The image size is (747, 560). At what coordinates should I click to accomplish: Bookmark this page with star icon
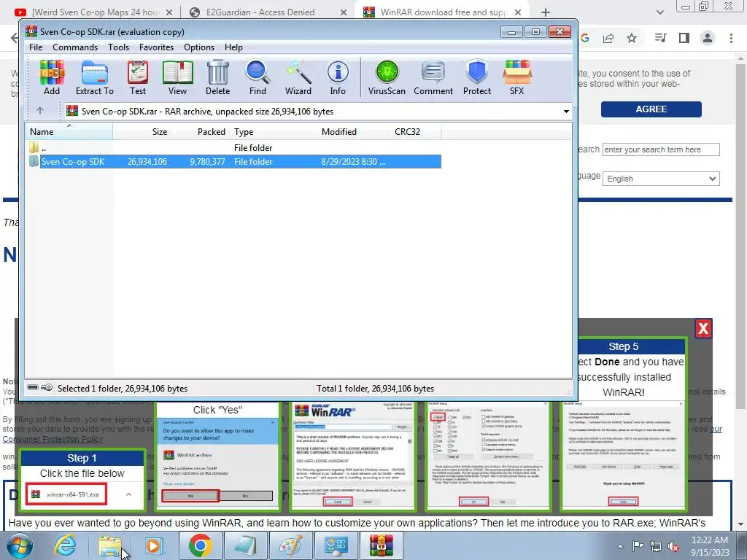632,38
